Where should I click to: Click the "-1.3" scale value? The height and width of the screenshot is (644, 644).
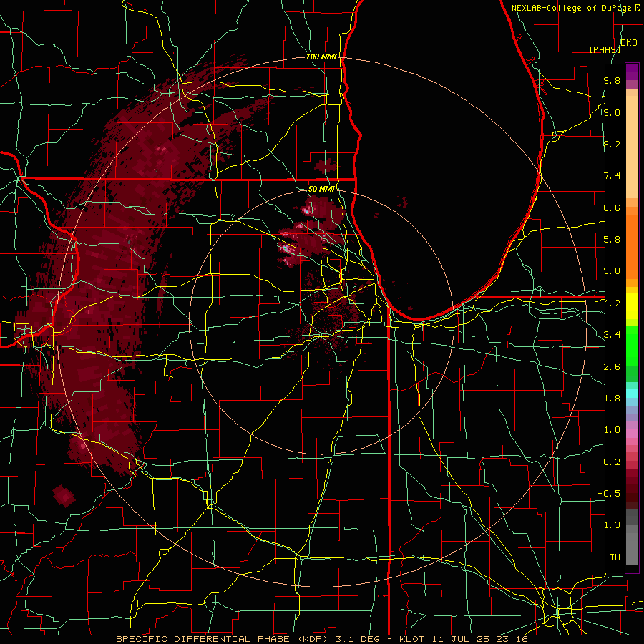[609, 525]
